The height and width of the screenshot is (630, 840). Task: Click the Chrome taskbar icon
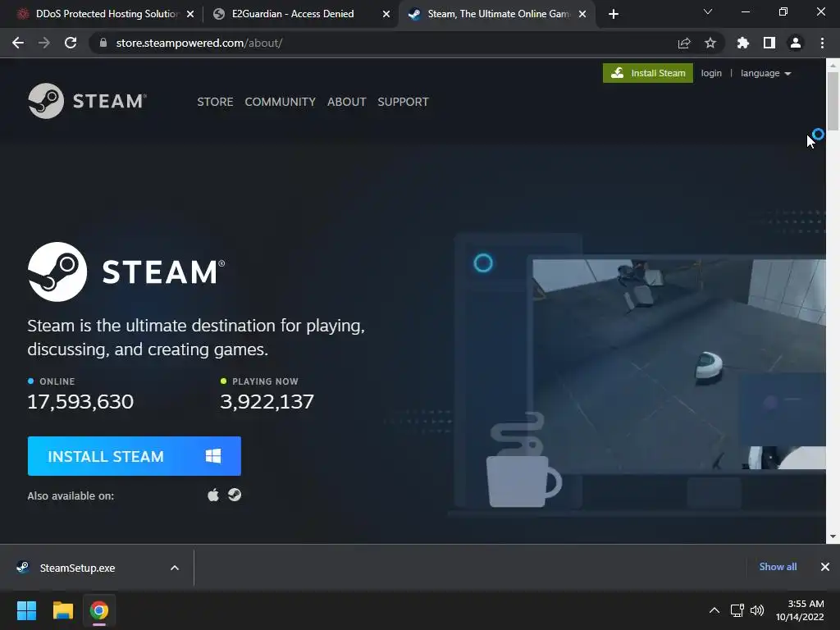(99, 610)
